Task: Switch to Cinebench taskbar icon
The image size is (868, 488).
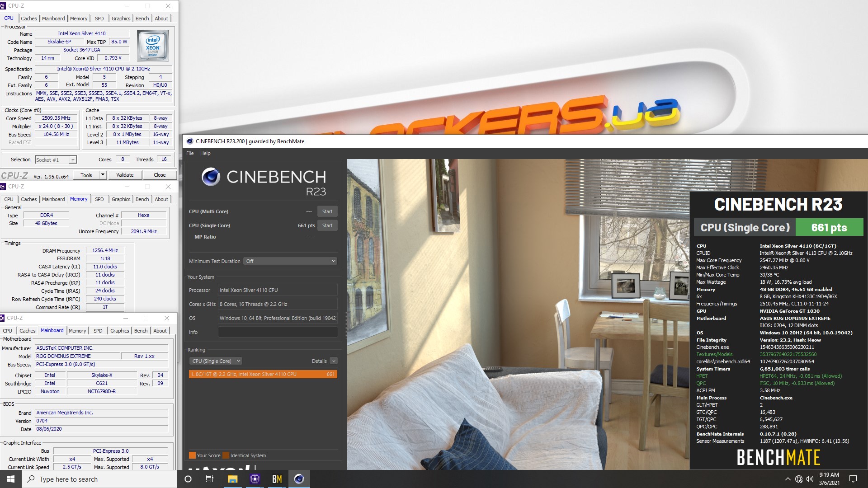Action: click(299, 479)
